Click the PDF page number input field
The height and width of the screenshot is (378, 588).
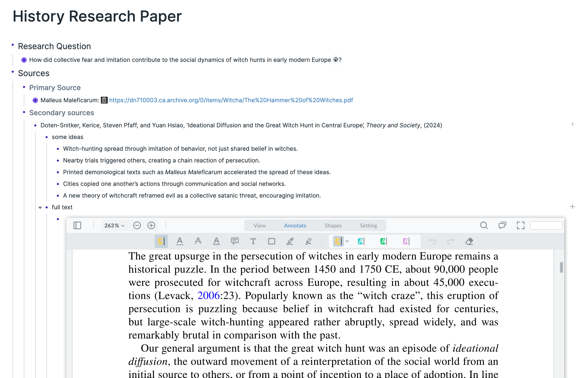[x=546, y=225]
